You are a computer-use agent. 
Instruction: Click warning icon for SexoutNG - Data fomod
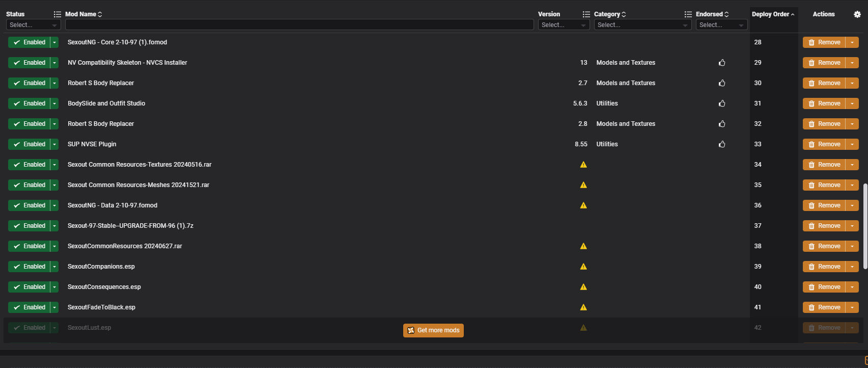[x=583, y=205]
